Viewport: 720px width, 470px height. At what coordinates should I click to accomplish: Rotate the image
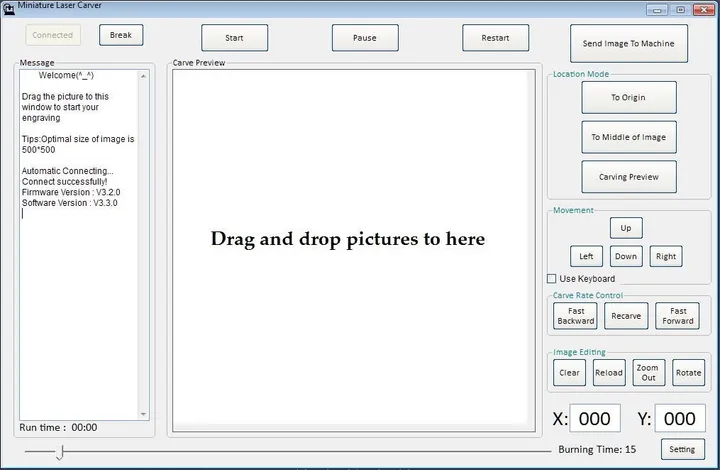(x=688, y=372)
